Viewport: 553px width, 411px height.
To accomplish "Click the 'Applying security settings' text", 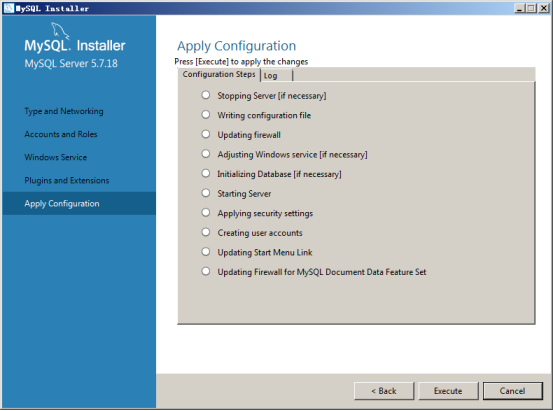I will click(265, 213).
